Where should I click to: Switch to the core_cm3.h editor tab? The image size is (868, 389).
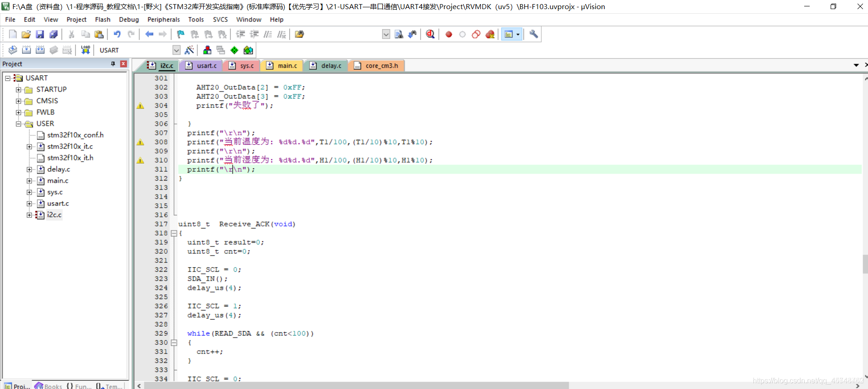click(x=377, y=66)
